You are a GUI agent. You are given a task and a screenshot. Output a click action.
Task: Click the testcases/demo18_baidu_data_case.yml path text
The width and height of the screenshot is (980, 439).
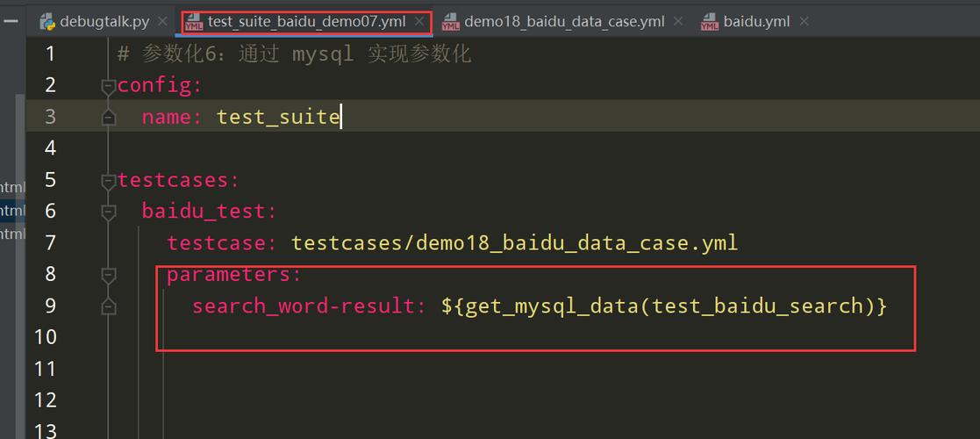coord(514,243)
